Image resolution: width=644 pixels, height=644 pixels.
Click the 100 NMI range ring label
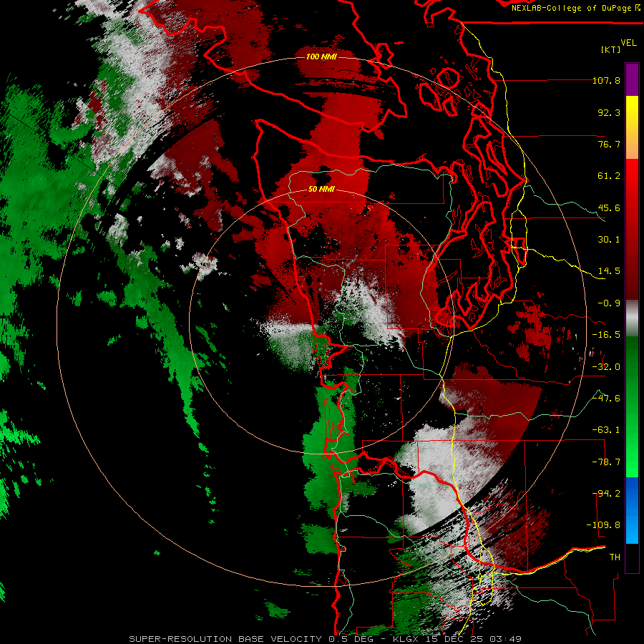pyautogui.click(x=321, y=57)
